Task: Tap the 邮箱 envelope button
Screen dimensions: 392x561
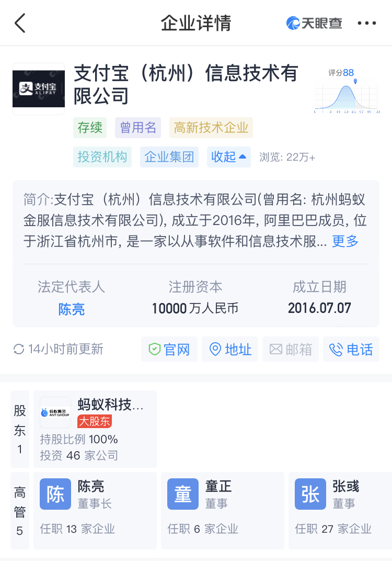Action: tap(291, 349)
